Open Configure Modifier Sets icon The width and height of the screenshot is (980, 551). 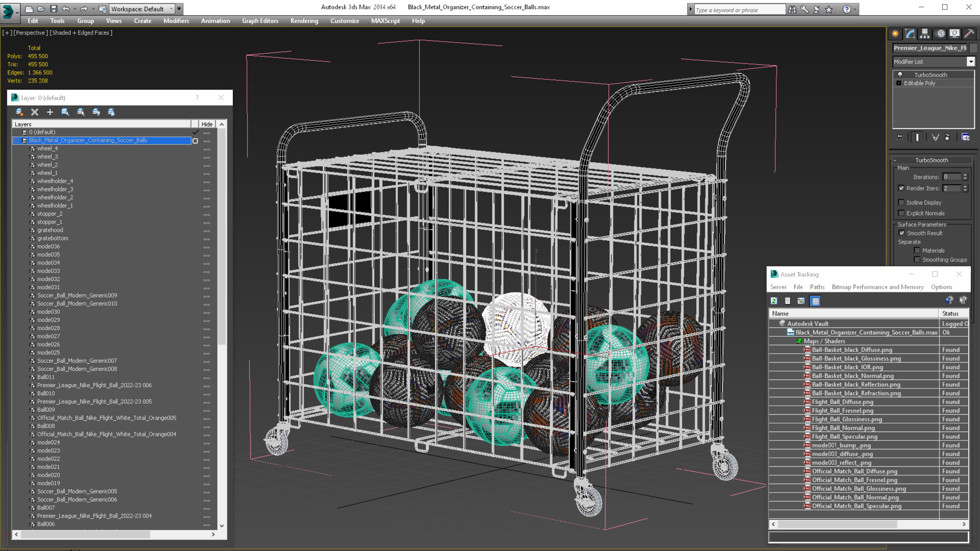[966, 137]
